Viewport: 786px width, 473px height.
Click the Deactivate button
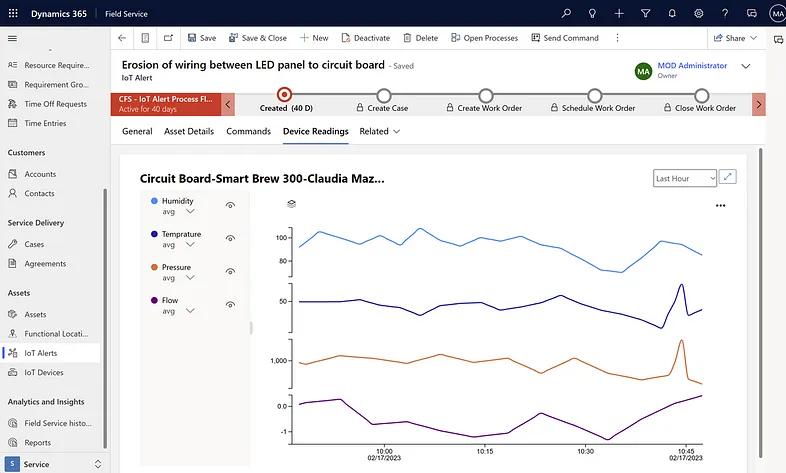tap(365, 38)
